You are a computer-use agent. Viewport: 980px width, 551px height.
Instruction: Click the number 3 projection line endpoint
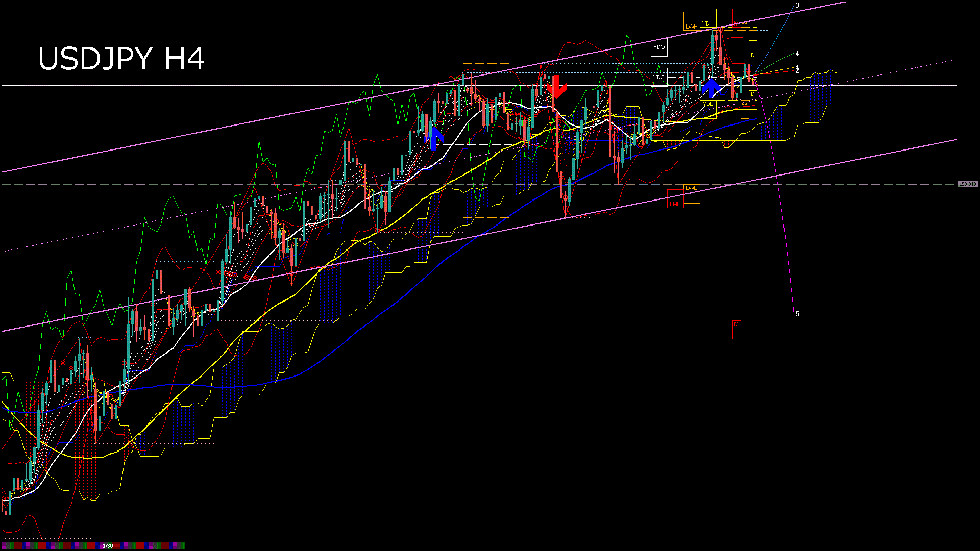tap(796, 5)
